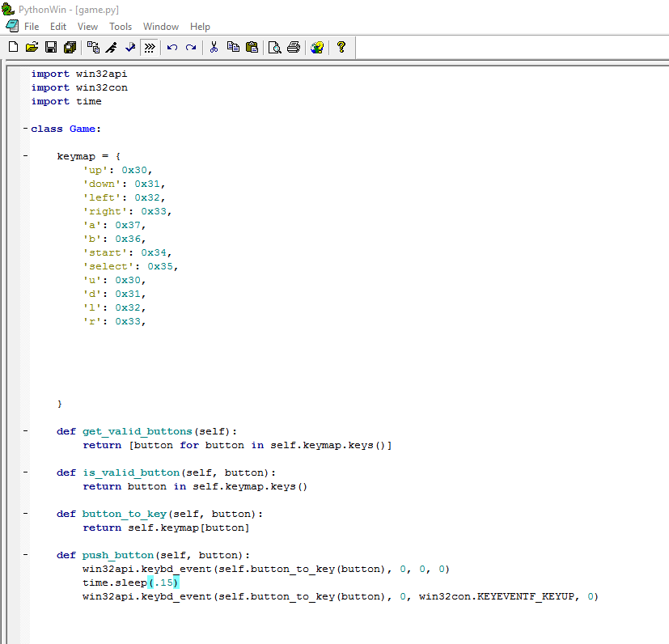Click the highlighted time.sleep(.15) line

(131, 583)
